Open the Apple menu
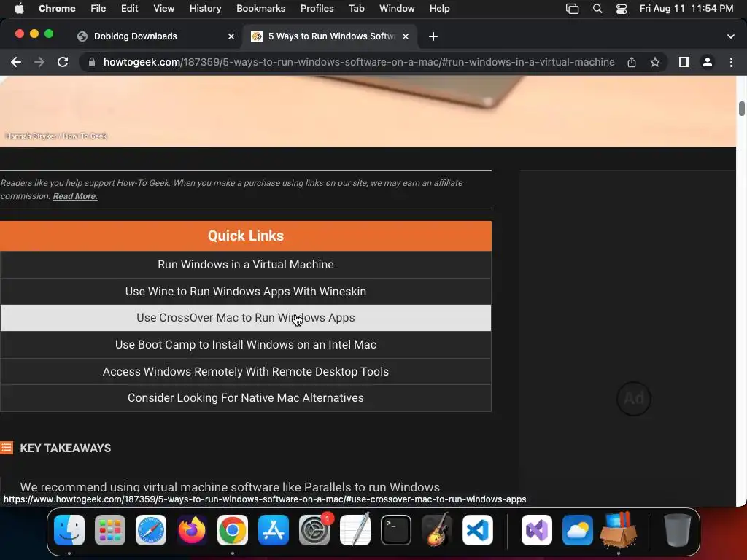The width and height of the screenshot is (747, 560). 19,8
